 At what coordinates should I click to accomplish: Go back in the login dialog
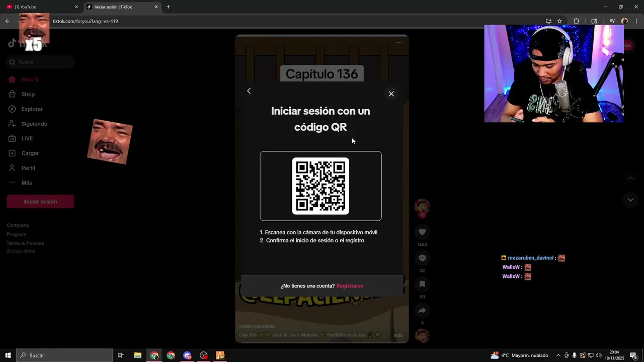click(249, 91)
